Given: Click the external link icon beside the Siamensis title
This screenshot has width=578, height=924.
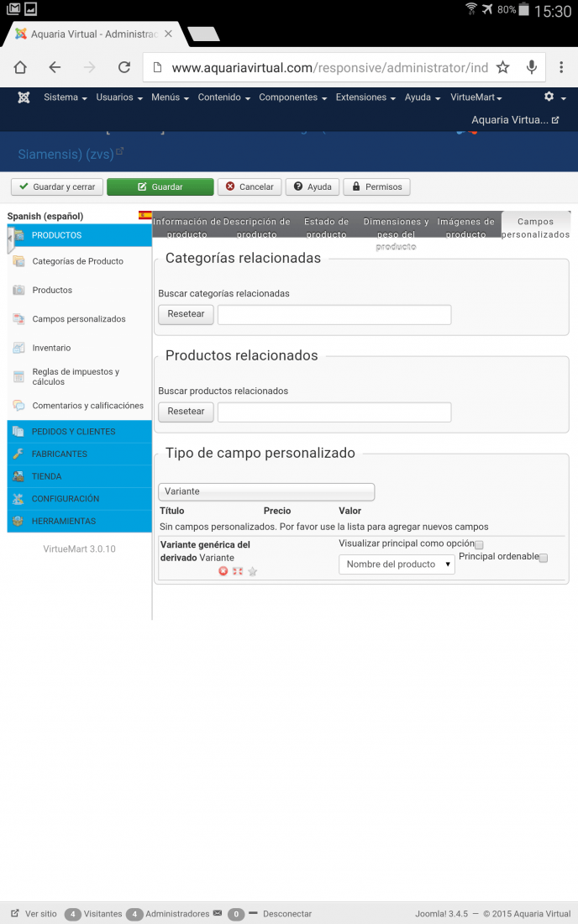Looking at the screenshot, I should click(119, 151).
